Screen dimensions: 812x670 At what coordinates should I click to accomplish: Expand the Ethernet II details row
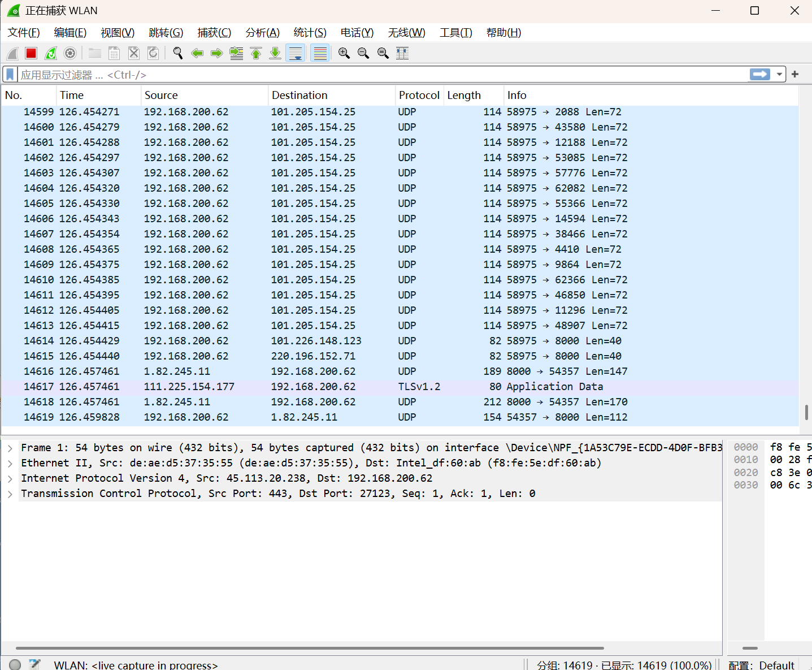pos(10,463)
